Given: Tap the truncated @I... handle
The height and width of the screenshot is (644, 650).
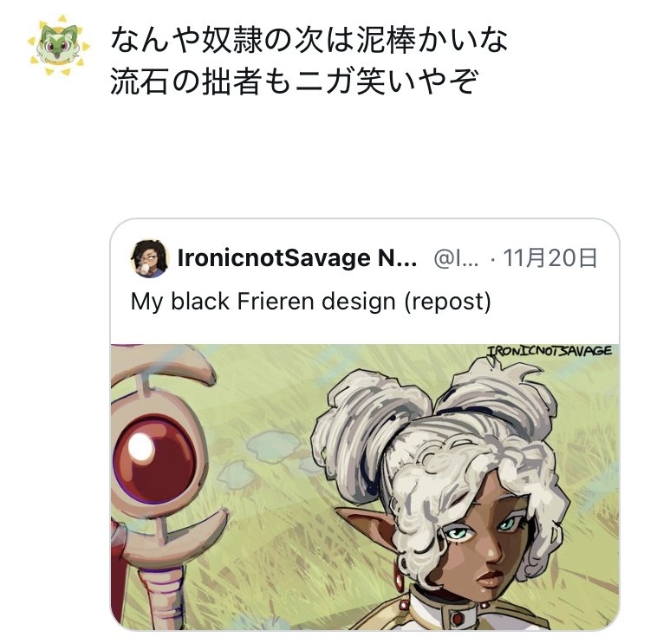Looking at the screenshot, I should click(456, 259).
